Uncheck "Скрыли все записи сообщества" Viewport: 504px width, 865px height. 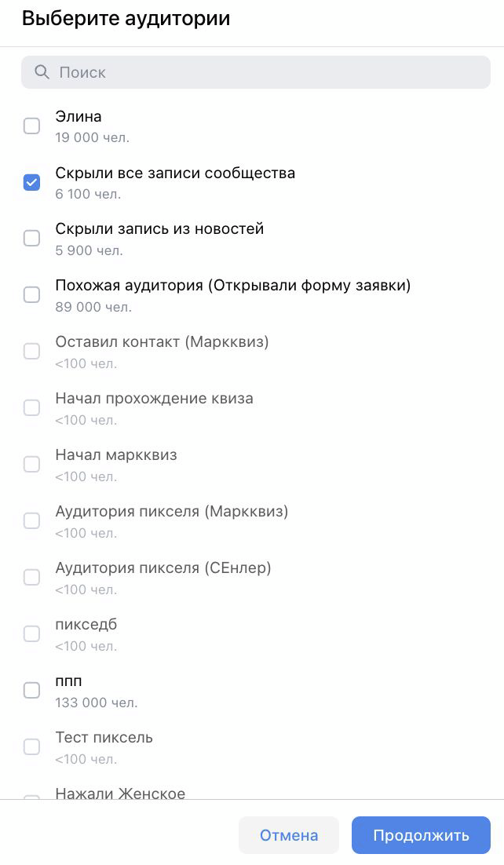tap(31, 182)
